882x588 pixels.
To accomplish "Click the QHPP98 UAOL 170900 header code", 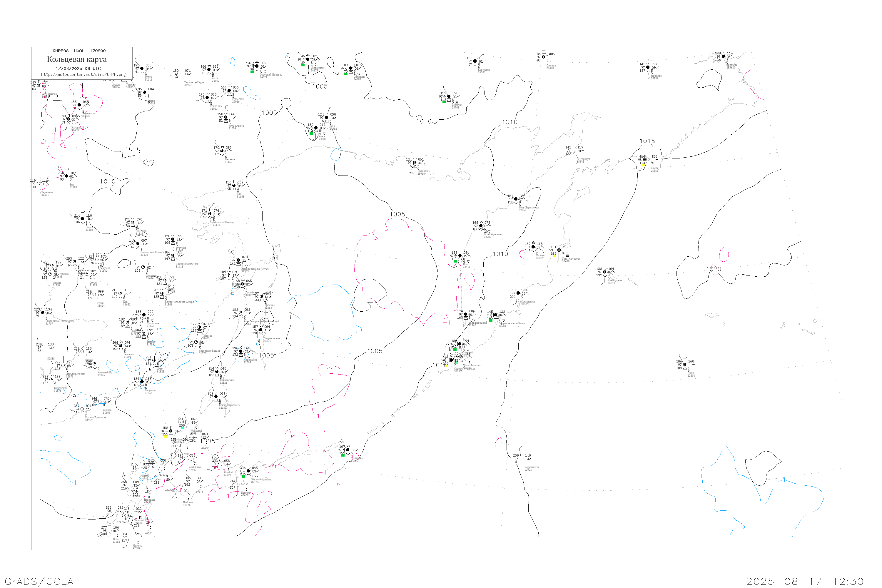I will coord(79,51).
